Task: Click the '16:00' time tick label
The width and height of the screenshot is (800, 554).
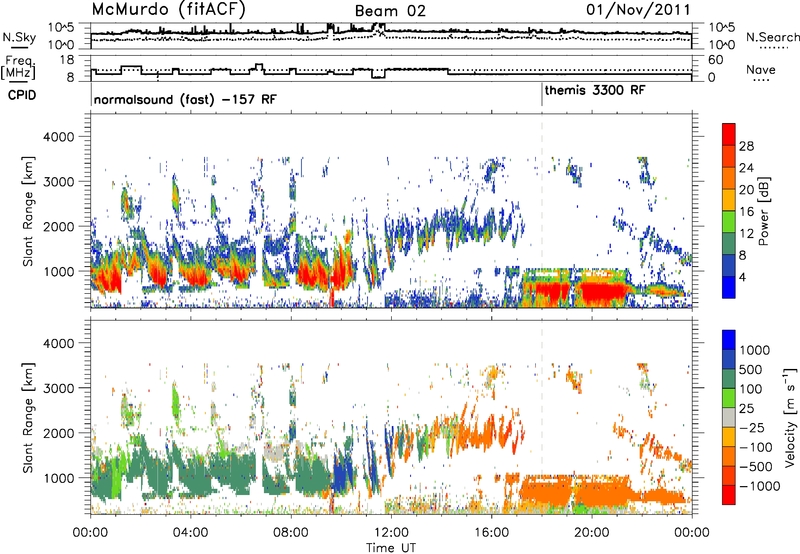Action: [x=491, y=532]
